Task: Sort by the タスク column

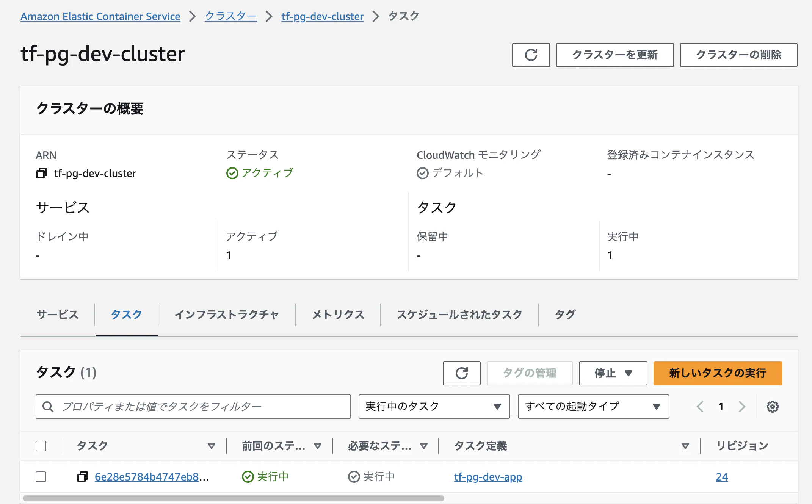Action: [x=212, y=446]
